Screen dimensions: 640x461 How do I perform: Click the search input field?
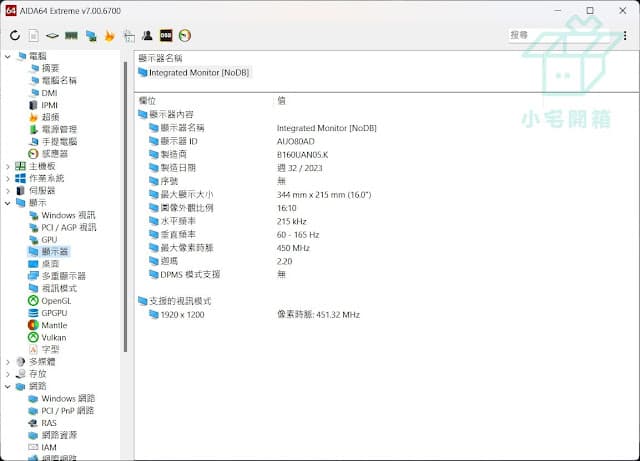pos(561,35)
